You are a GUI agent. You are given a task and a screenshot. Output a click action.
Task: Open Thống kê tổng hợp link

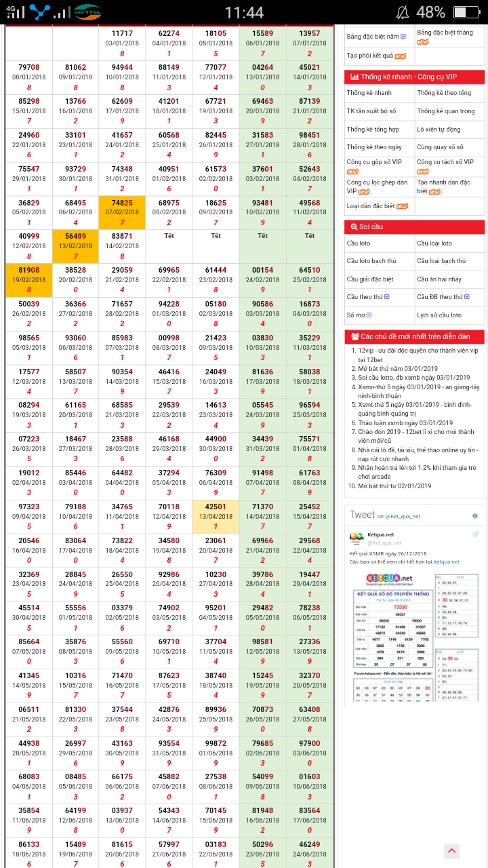373,130
